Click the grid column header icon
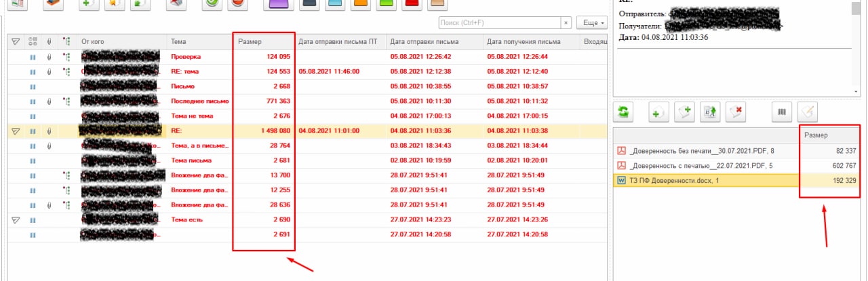868x281 pixels. click(x=32, y=42)
